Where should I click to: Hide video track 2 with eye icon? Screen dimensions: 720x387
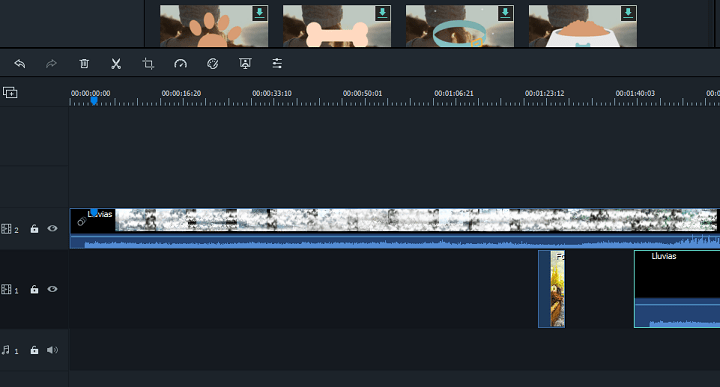52,228
